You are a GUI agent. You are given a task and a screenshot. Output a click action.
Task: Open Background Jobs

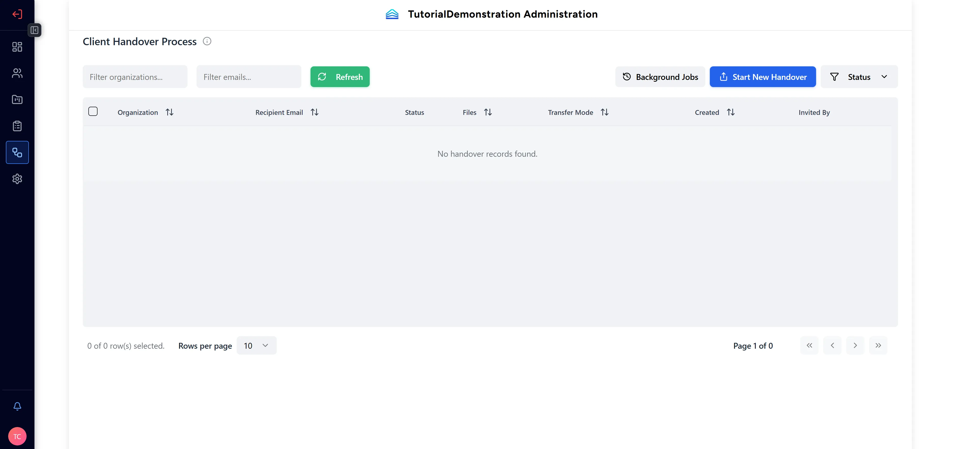pos(660,77)
